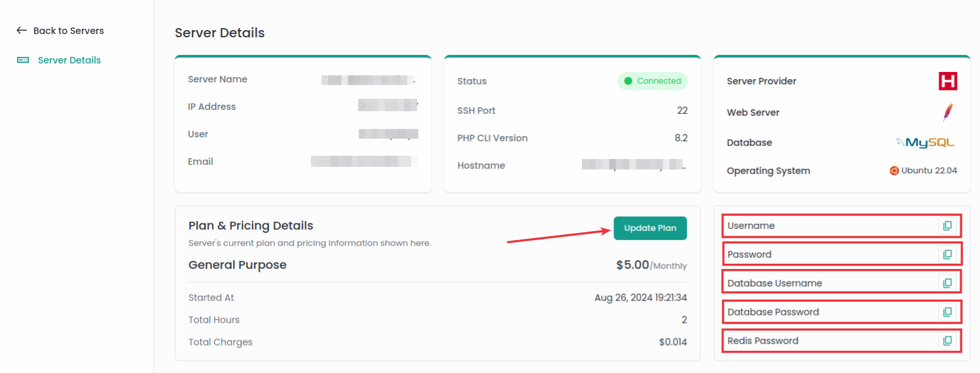Image resolution: width=980 pixels, height=373 pixels.
Task: Go Back to Servers link
Action: pos(60,31)
